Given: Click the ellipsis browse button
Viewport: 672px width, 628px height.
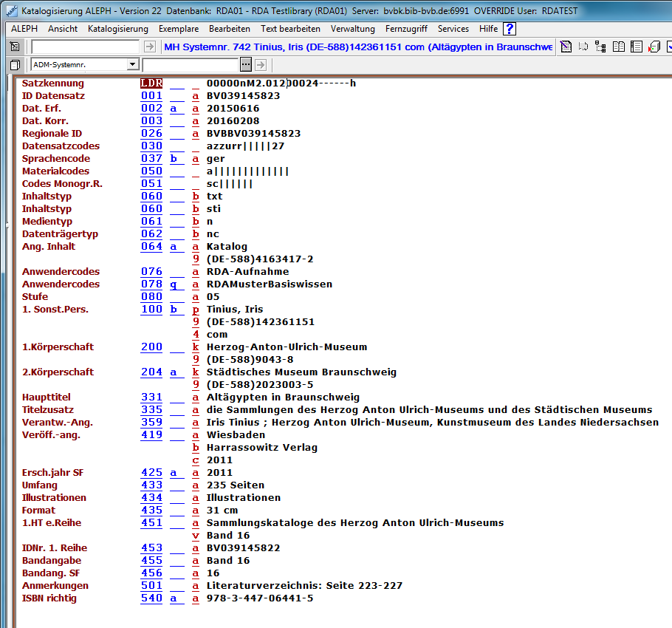Looking at the screenshot, I should [246, 65].
